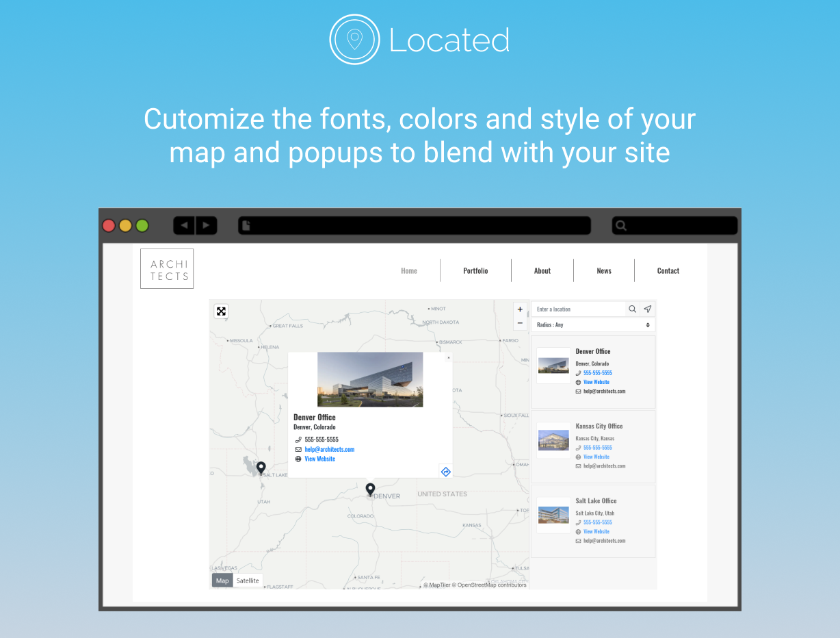Click help@architects.com on Kansas City card
This screenshot has width=840, height=638.
(x=605, y=466)
